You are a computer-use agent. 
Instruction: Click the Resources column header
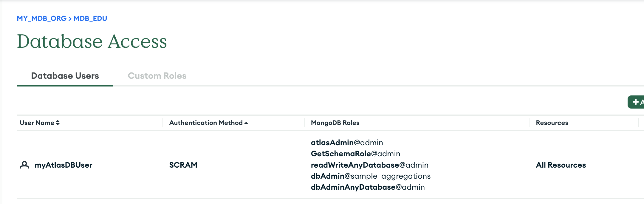click(552, 123)
